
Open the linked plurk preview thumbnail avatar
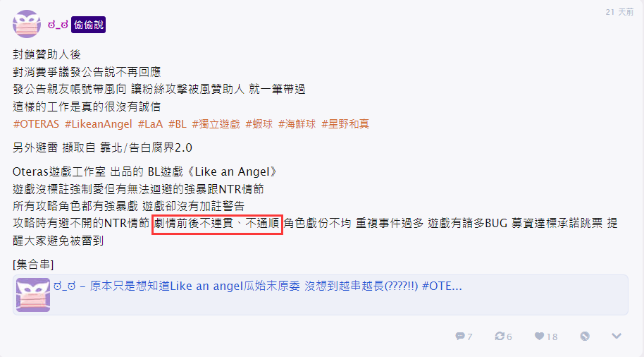(33, 294)
